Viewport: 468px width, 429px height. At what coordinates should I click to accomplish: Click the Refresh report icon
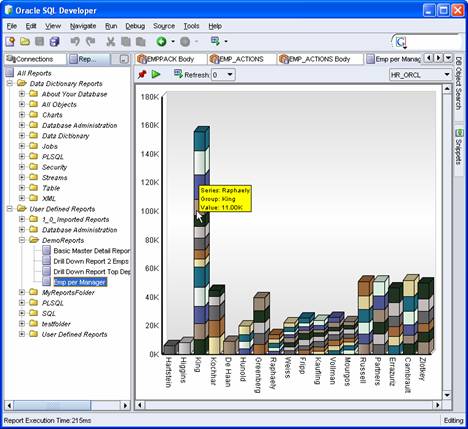tap(178, 74)
